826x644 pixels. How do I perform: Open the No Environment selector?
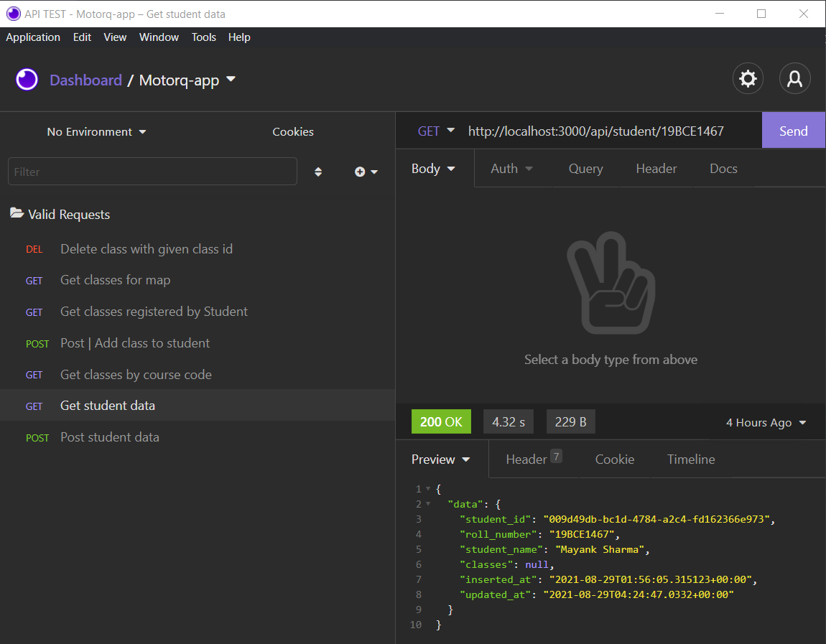[x=96, y=131]
